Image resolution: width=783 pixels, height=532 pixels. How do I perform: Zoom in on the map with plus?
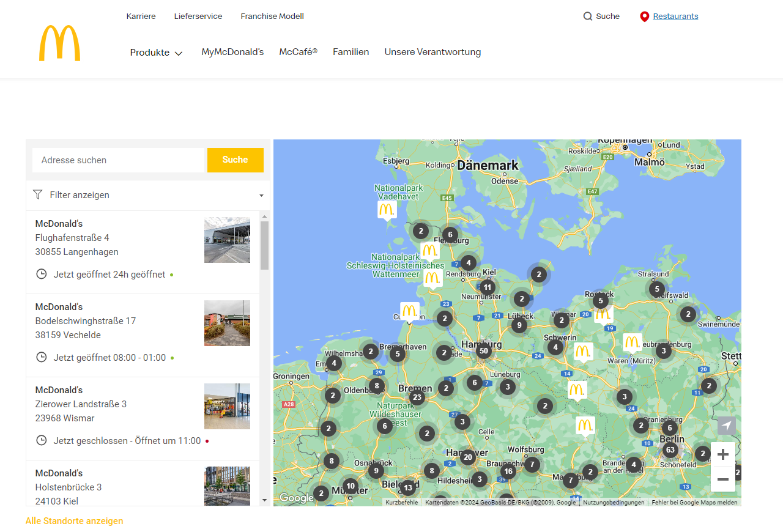pyautogui.click(x=723, y=454)
